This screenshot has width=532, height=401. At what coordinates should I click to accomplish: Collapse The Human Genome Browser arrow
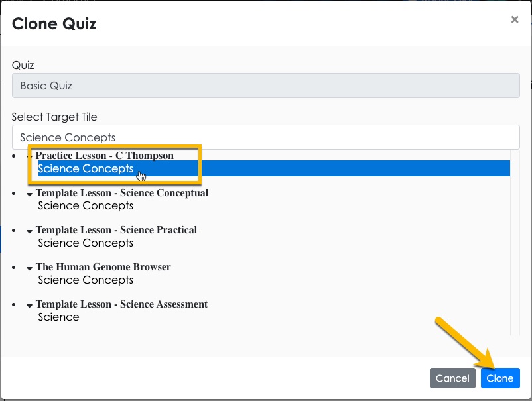29,268
